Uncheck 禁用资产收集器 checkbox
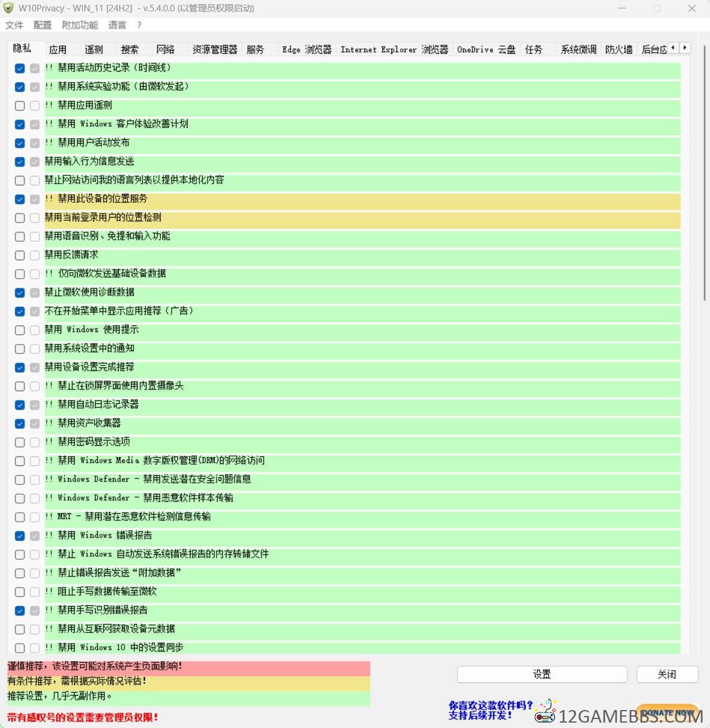Screen dimensions: 710x728 [x=20, y=424]
